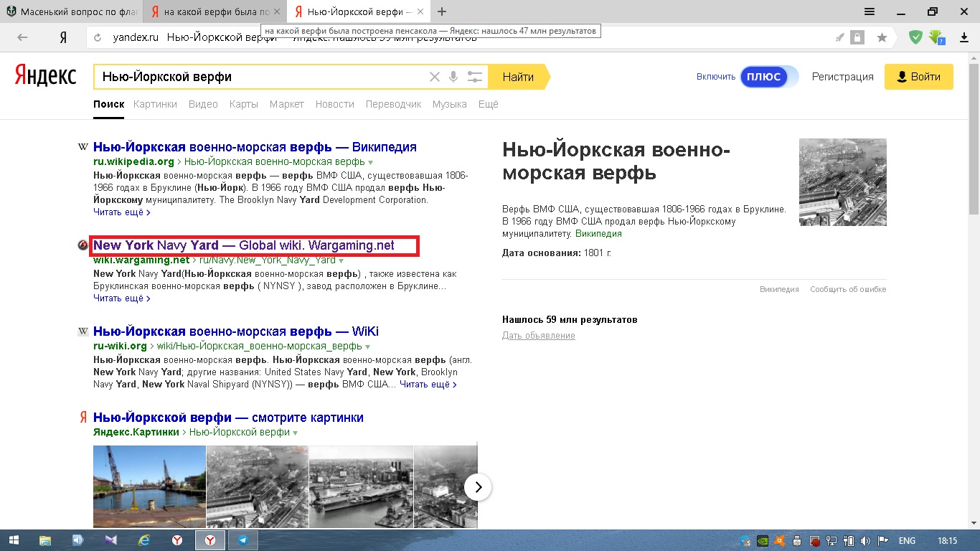
Task: Close the 'Нью-Йоркской верфи' tab
Action: pos(420,12)
